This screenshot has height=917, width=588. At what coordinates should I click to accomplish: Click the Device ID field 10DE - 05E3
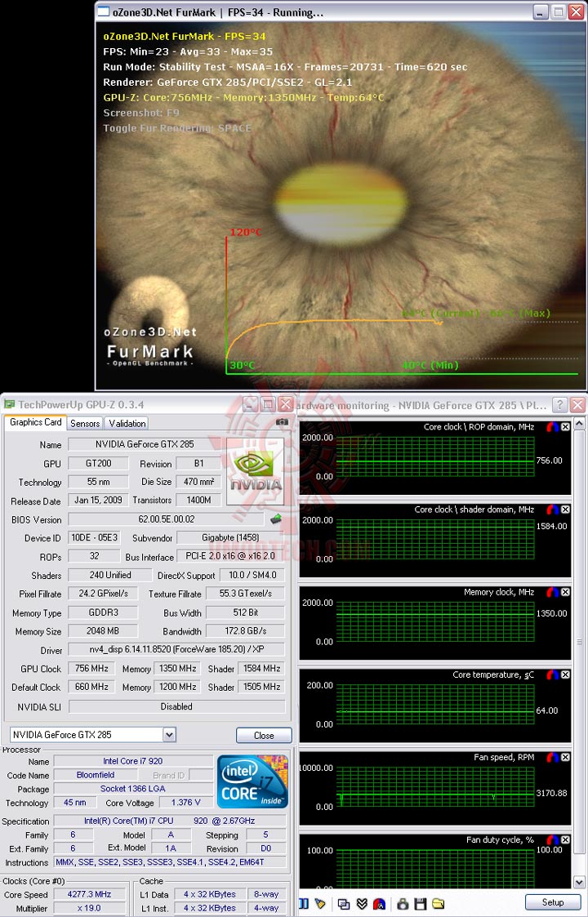coord(94,537)
